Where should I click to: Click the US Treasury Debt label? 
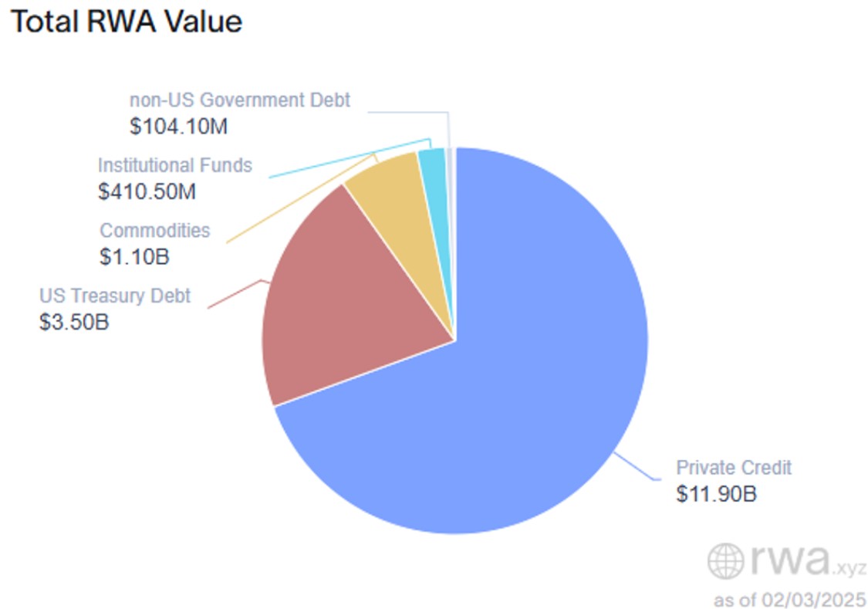115,296
